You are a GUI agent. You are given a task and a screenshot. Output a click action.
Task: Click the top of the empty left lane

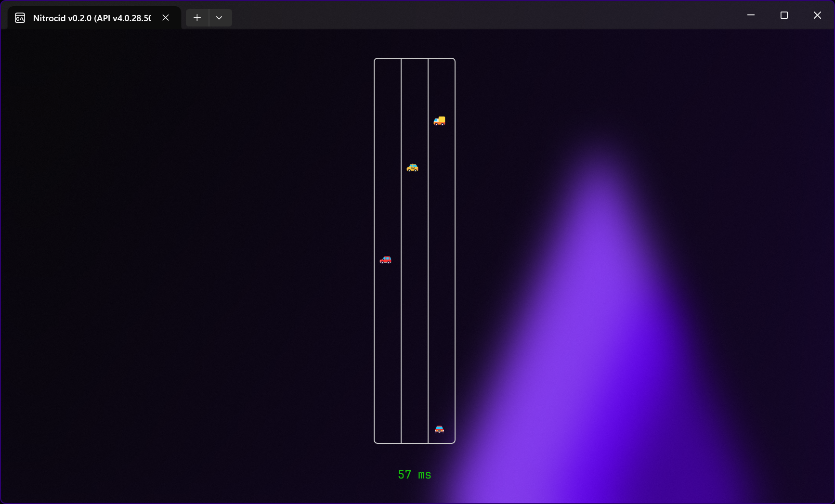388,77
